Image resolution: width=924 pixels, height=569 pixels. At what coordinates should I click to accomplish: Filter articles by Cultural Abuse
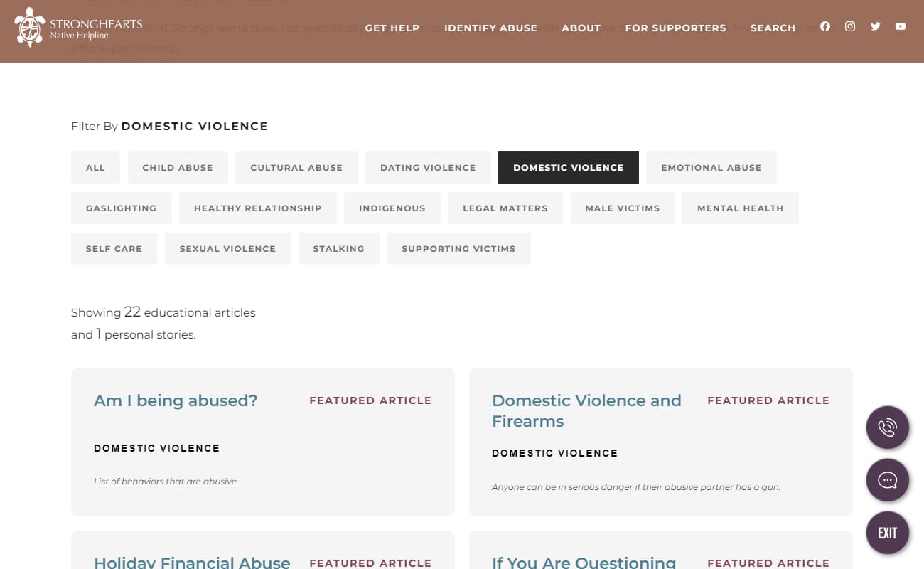click(296, 167)
